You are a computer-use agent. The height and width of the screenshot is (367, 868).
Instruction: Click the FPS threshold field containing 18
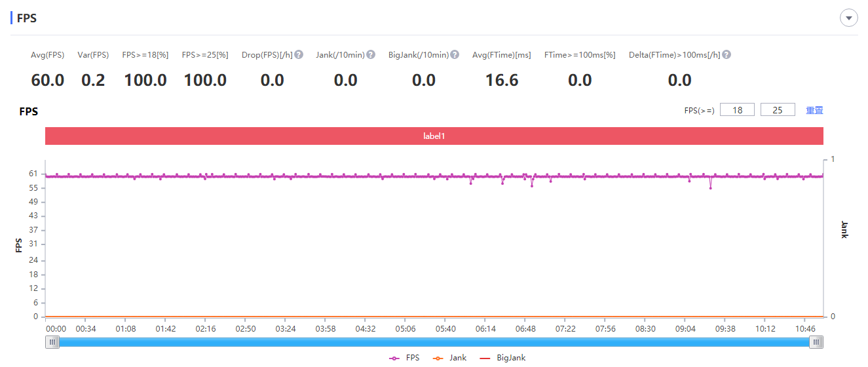point(737,110)
